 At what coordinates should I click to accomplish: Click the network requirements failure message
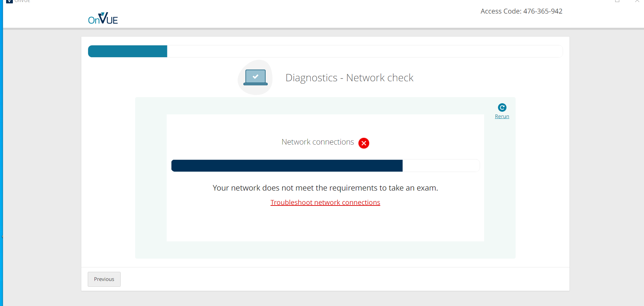point(325,188)
